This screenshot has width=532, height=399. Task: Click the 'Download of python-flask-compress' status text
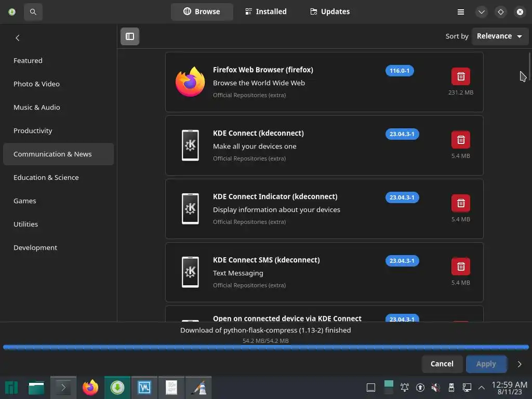(x=265, y=330)
